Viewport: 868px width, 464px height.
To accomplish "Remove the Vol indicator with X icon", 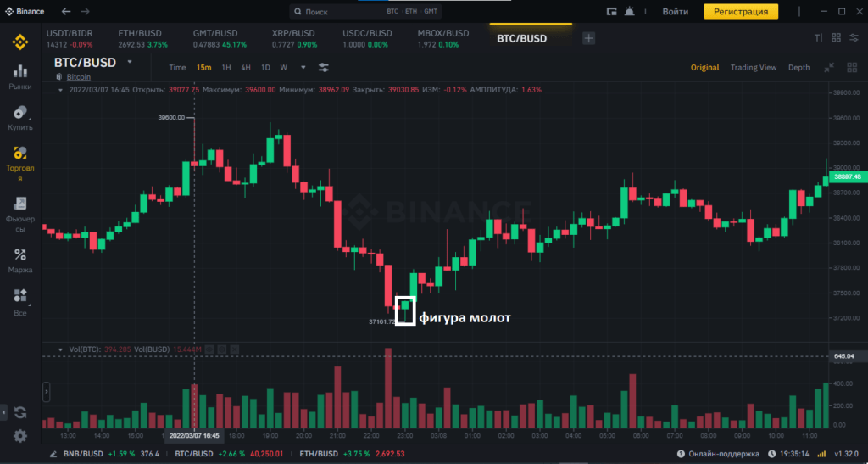I will pyautogui.click(x=234, y=349).
